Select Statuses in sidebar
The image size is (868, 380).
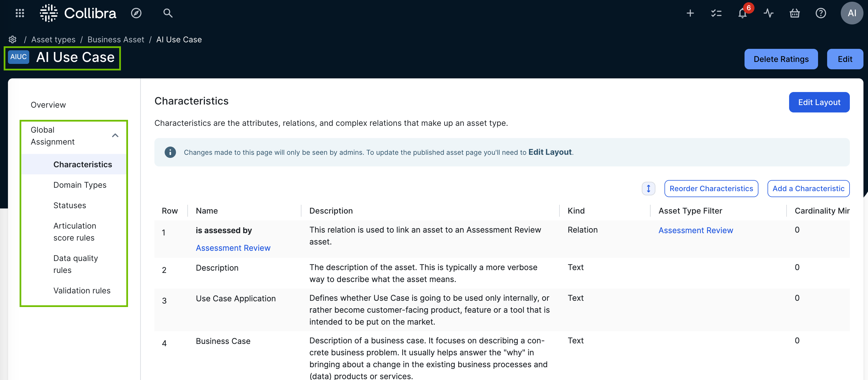[70, 205]
